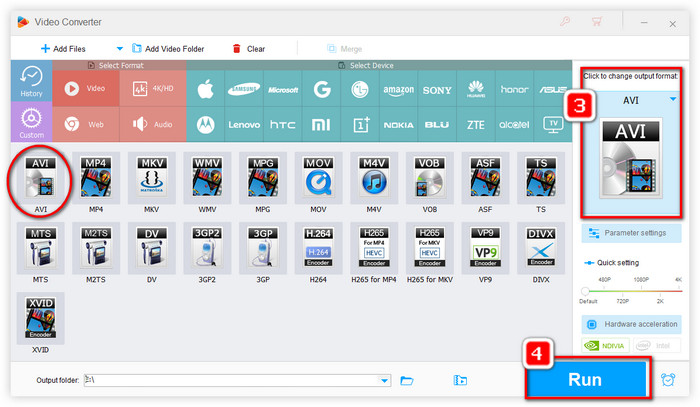The image size is (700, 407).
Task: Open the Samsung device category
Action: tap(244, 89)
